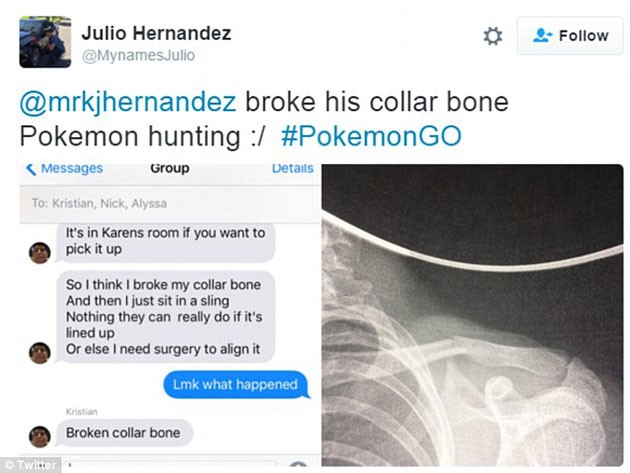Click the person icon on Follow button
Screen dimensions: 630x473
[543, 36]
